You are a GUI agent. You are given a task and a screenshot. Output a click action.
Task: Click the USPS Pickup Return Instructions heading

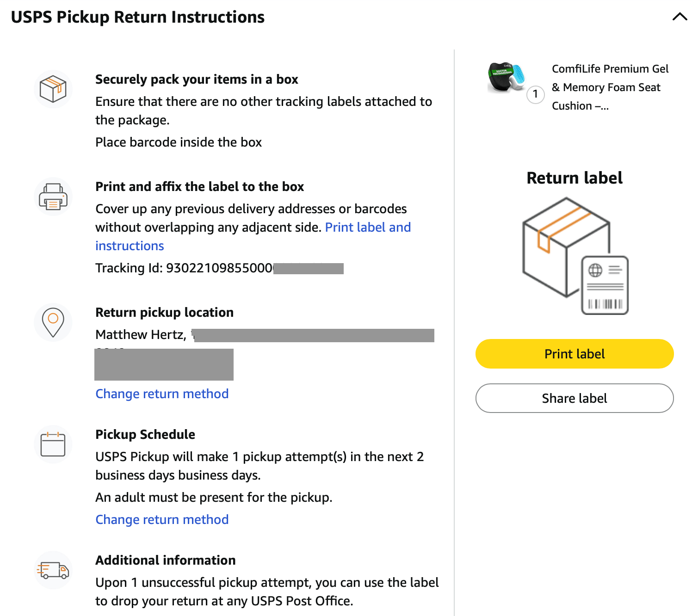pyautogui.click(x=137, y=17)
